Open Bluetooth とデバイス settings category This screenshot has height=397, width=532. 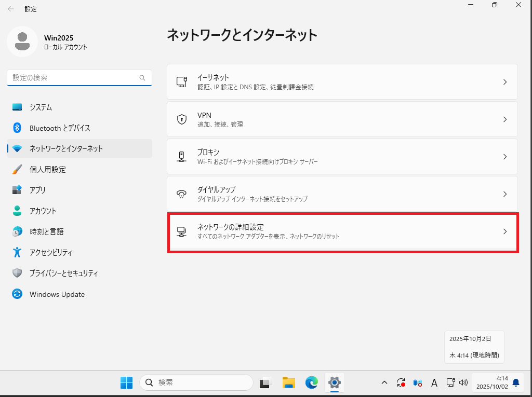(60, 128)
